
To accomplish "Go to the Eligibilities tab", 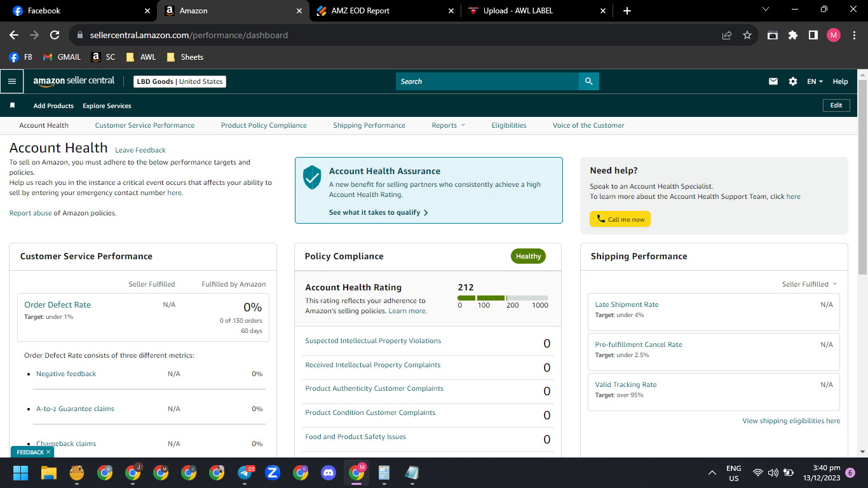I will coord(509,125).
